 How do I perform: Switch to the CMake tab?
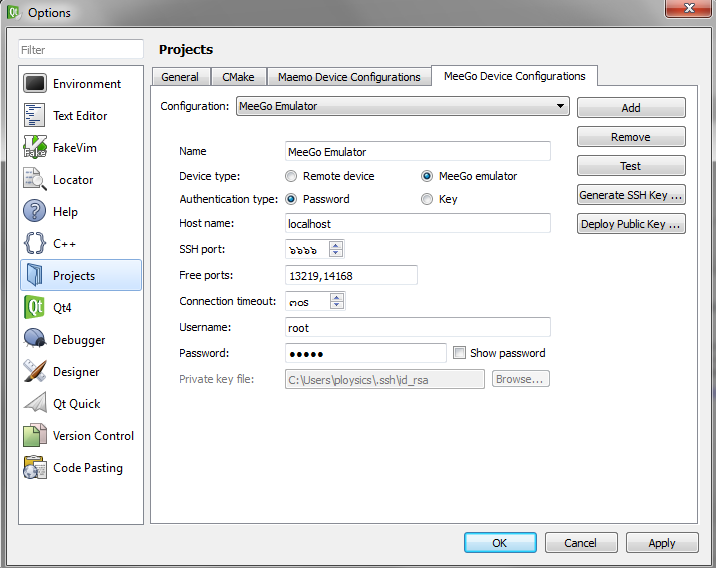pyautogui.click(x=238, y=77)
